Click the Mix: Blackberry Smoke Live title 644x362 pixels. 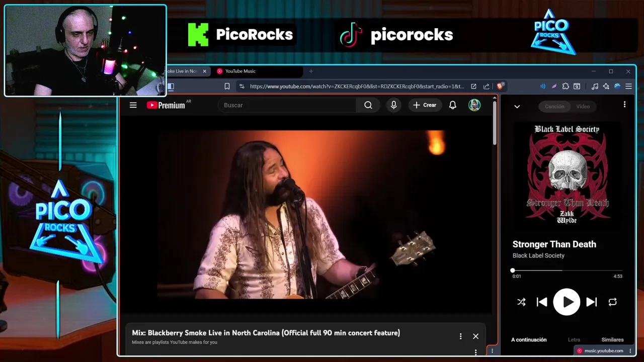[x=266, y=333]
